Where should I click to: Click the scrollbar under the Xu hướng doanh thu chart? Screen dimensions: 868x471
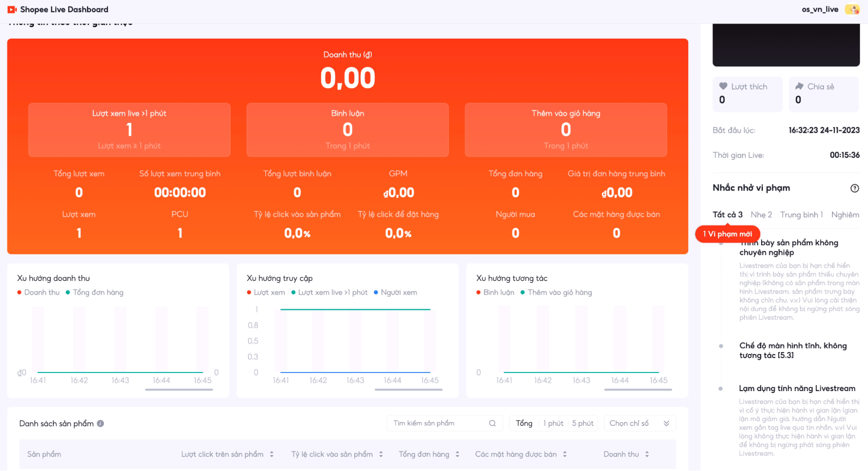(178, 390)
